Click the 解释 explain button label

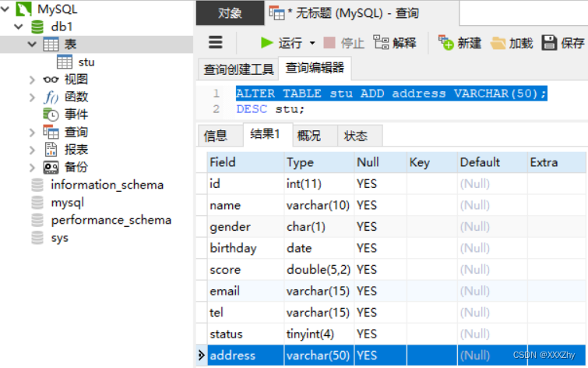tap(404, 43)
